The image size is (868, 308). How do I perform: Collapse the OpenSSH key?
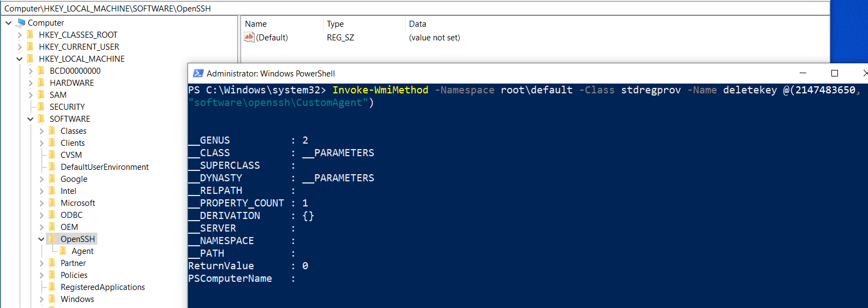[x=42, y=239]
